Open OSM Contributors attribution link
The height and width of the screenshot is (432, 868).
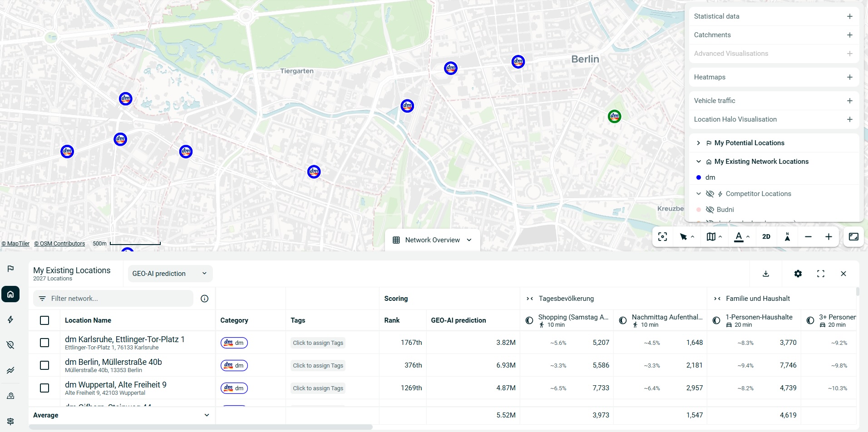pos(59,244)
